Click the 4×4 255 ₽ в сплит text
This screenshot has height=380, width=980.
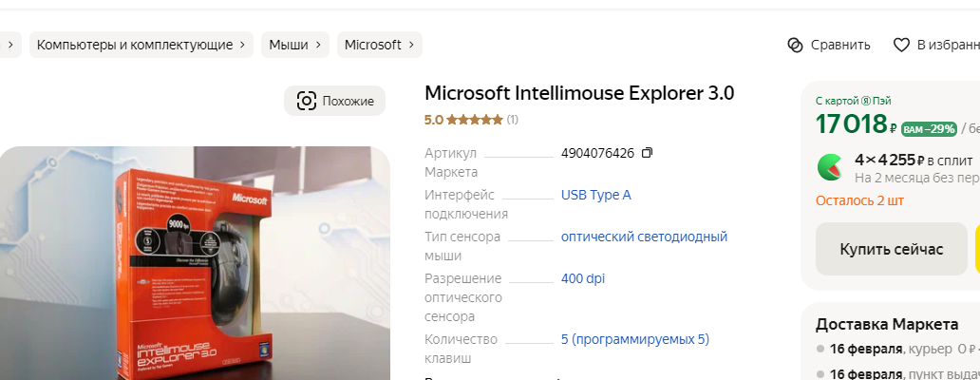[x=914, y=160]
